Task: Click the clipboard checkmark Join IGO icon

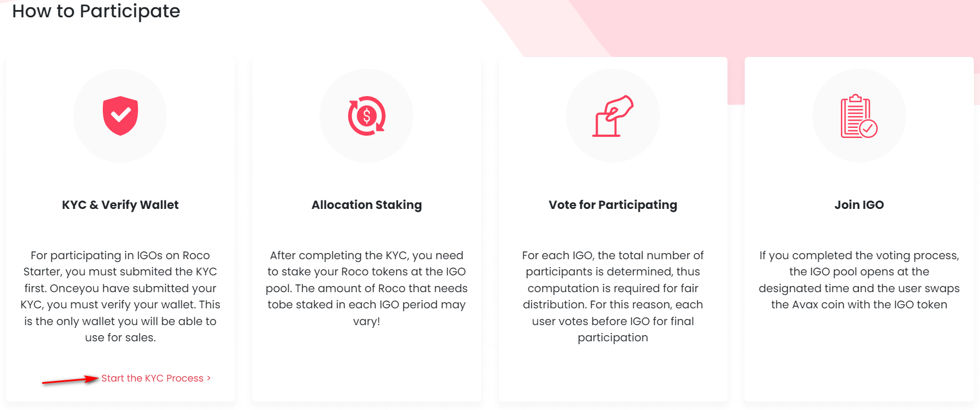Action: [859, 116]
